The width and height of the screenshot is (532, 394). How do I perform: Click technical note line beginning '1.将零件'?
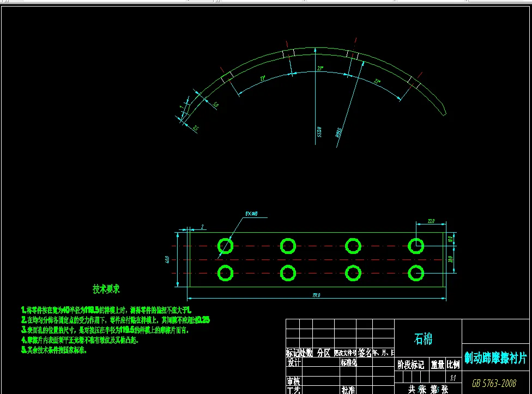(x=106, y=310)
